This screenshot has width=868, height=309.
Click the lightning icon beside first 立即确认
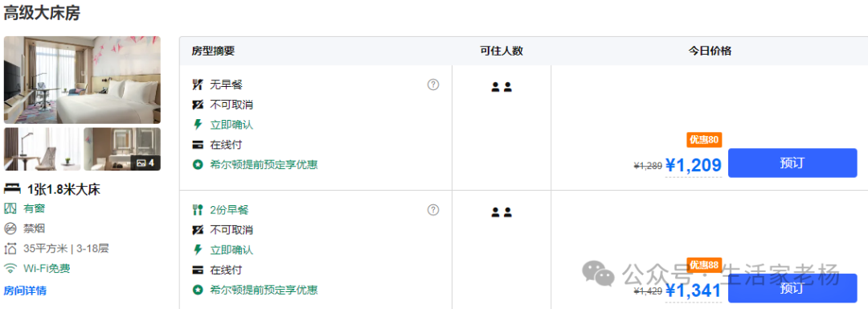tap(198, 125)
